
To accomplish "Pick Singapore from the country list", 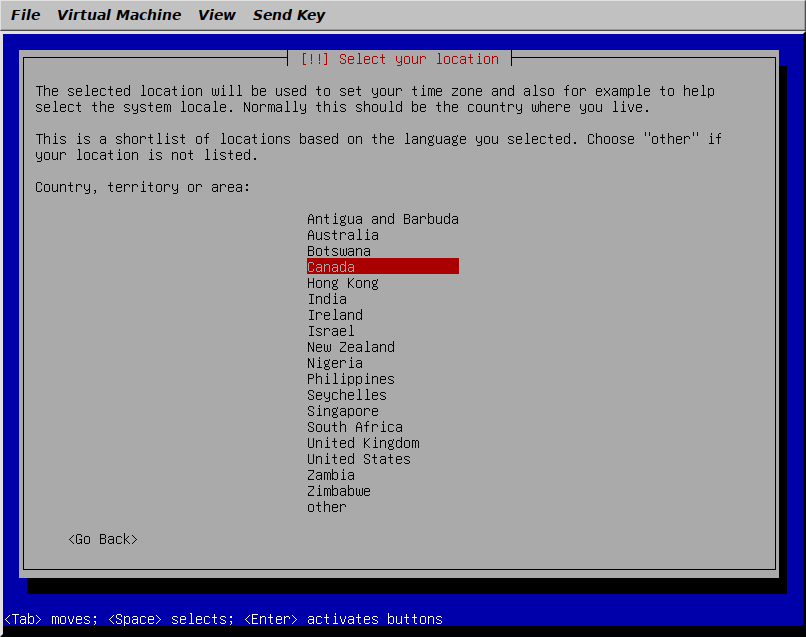I will (x=342, y=411).
